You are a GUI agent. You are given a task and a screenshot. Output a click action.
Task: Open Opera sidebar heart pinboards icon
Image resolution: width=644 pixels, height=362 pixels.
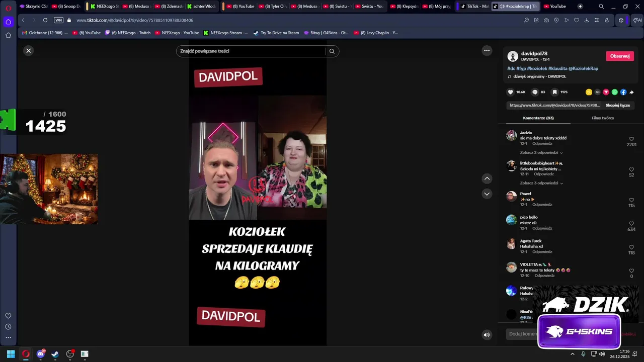point(8,316)
